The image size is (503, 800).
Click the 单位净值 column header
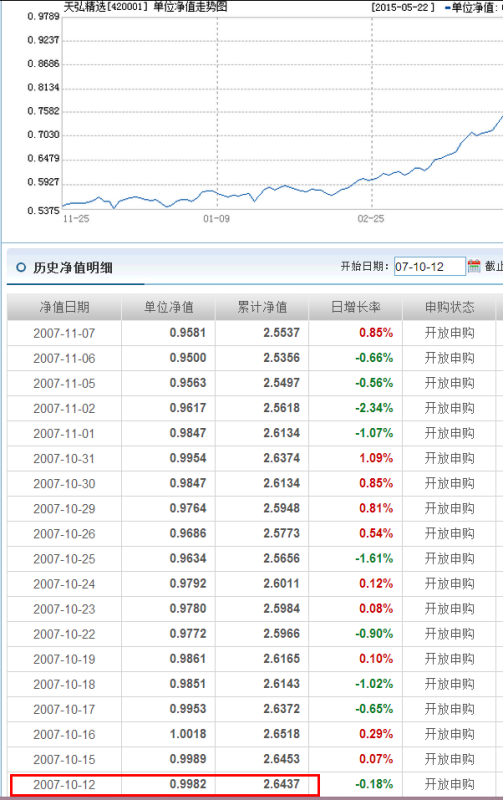tap(168, 307)
